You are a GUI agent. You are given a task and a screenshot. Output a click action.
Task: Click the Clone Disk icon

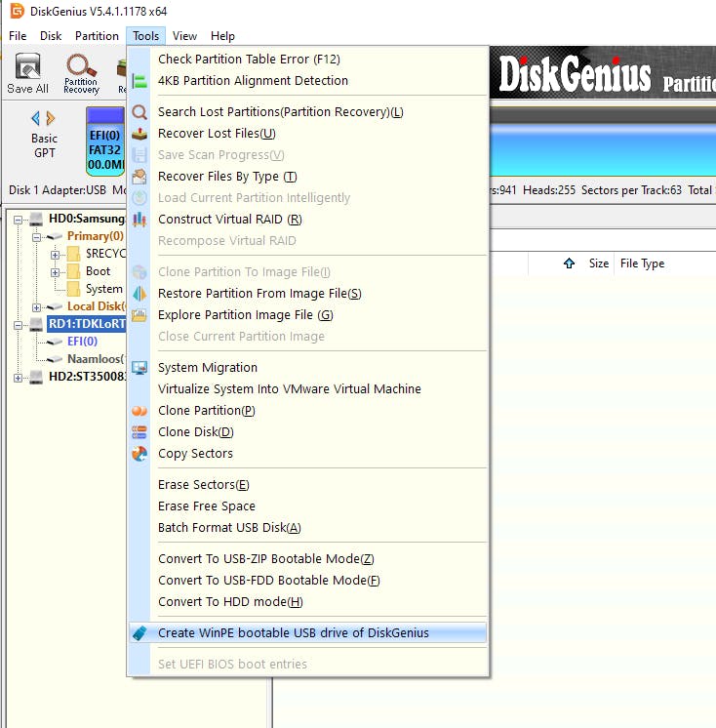[x=139, y=432]
